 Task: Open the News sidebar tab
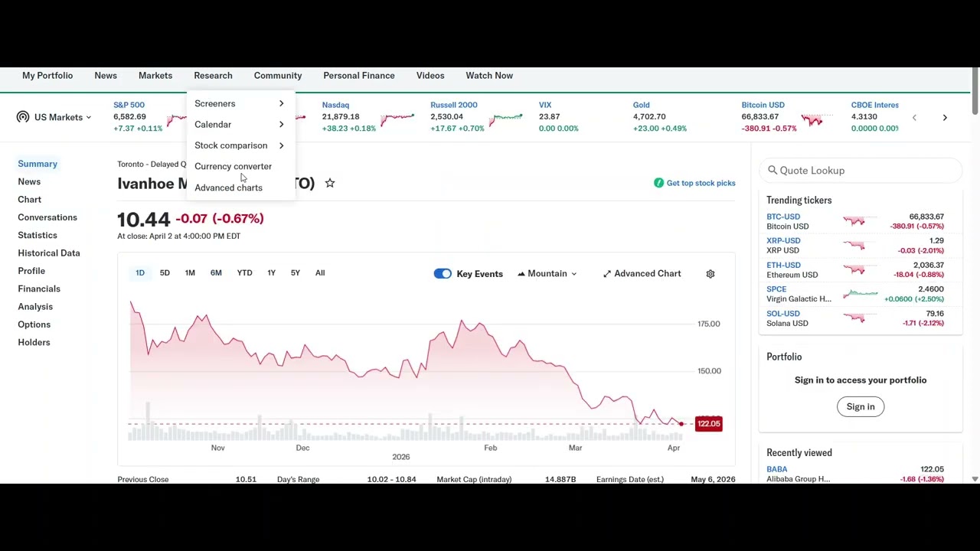(x=29, y=181)
